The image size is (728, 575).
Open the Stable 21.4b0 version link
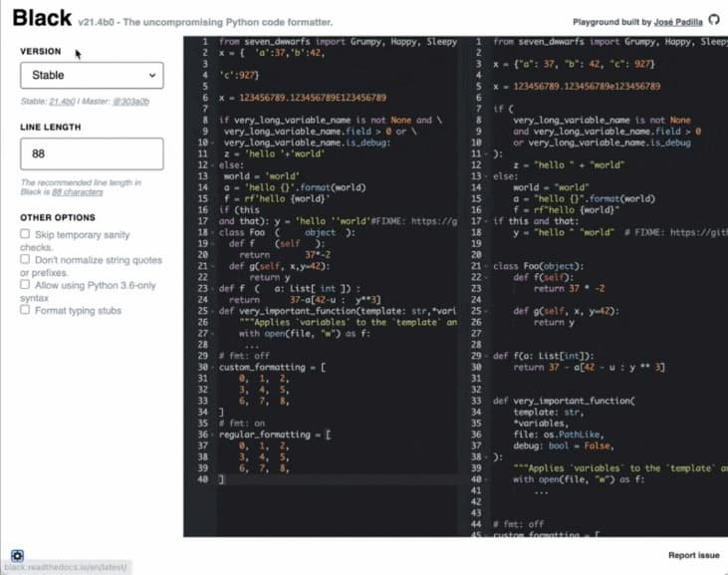coord(62,102)
